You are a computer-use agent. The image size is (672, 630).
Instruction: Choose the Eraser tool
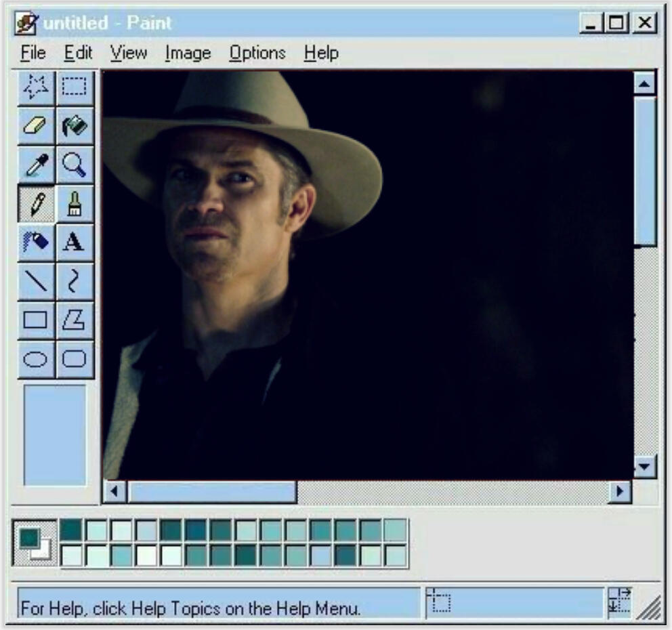(x=36, y=126)
